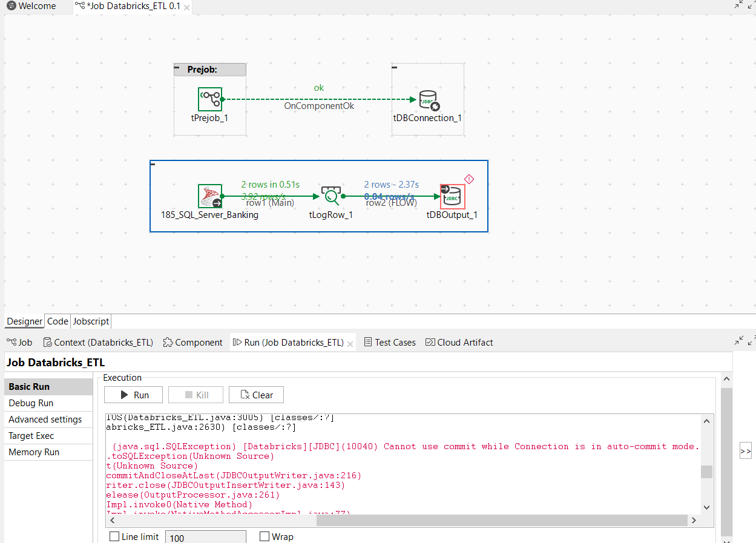Select the tPrejob_1 component icon

[x=209, y=99]
